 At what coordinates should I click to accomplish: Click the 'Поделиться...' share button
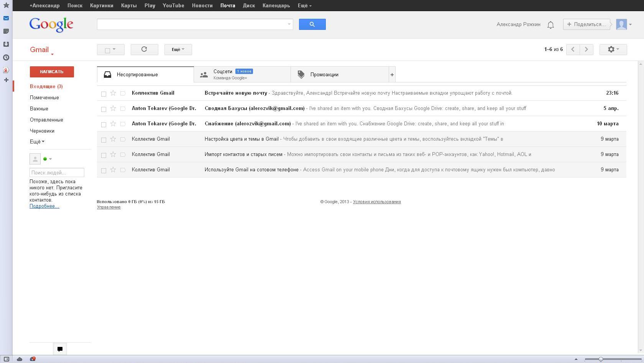point(586,24)
